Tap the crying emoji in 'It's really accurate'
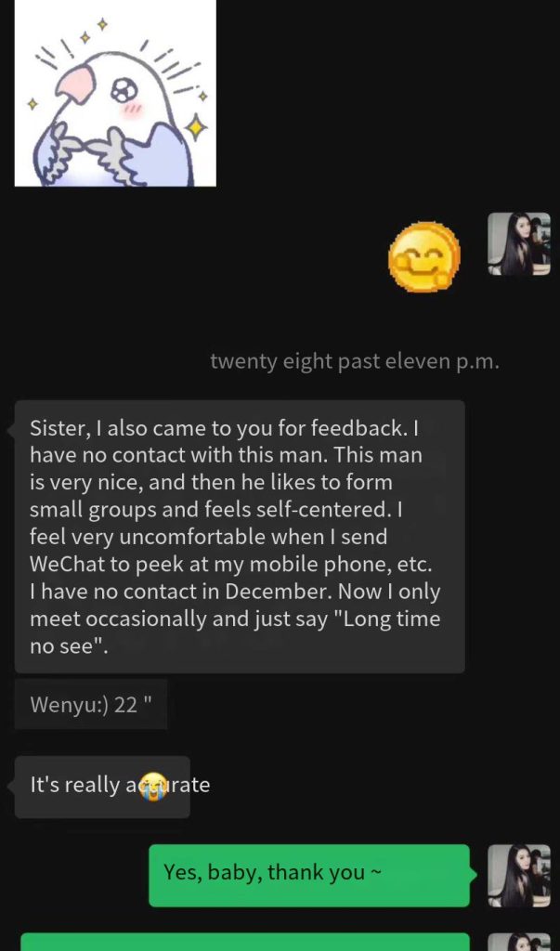 click(153, 786)
